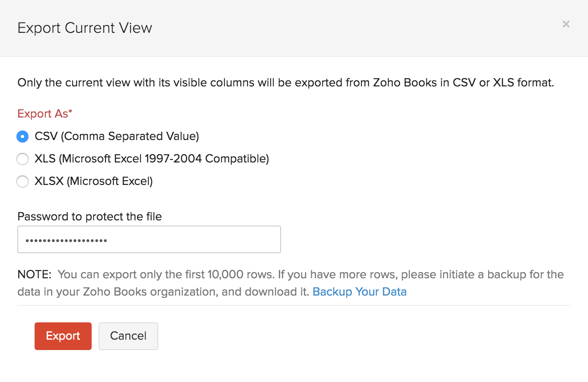Click the Export Current View dialog title
588x382 pixels.
(85, 27)
